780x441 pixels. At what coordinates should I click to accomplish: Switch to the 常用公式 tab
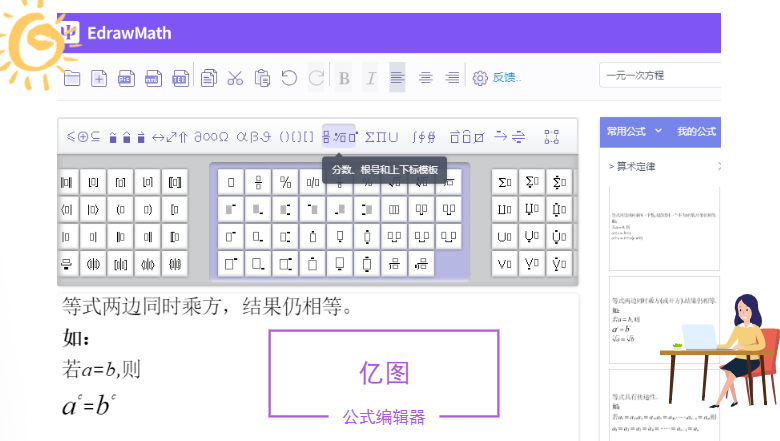point(626,132)
